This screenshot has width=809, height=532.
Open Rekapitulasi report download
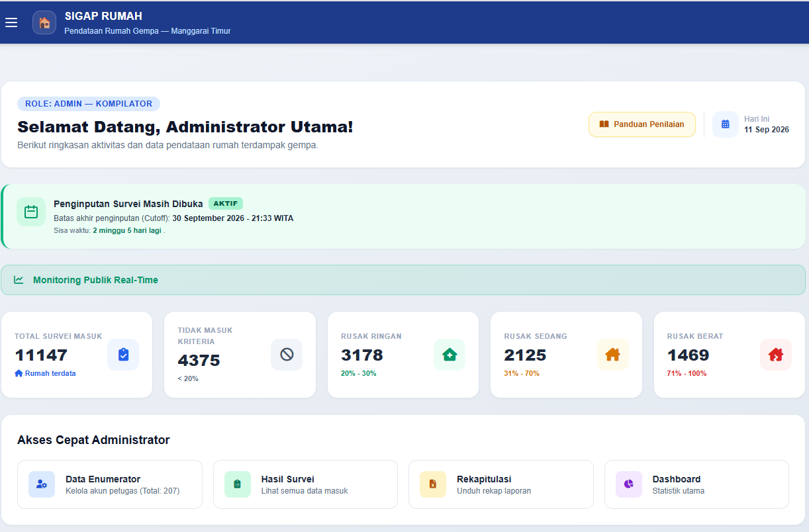(501, 484)
